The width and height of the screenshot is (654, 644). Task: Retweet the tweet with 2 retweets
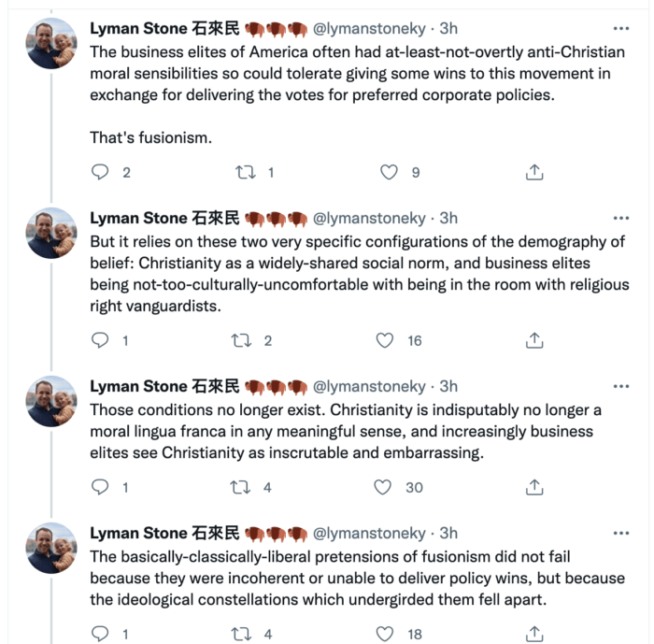[241, 340]
